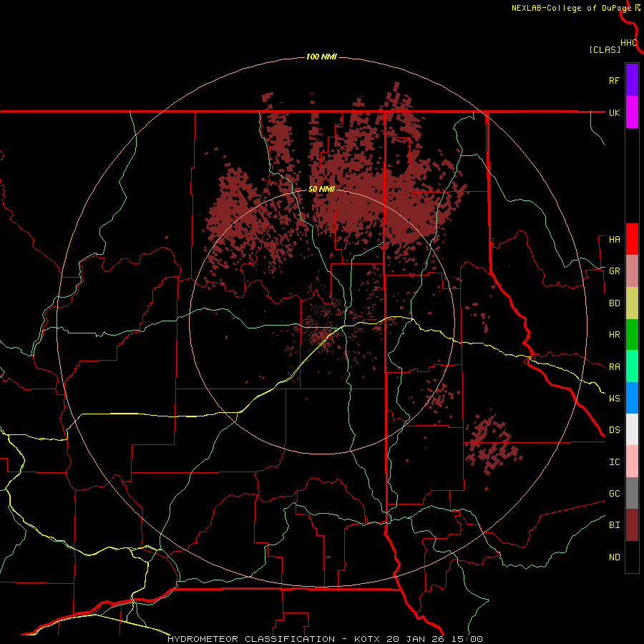Click the WS blue legend color block
644x644 pixels.
click(x=632, y=398)
